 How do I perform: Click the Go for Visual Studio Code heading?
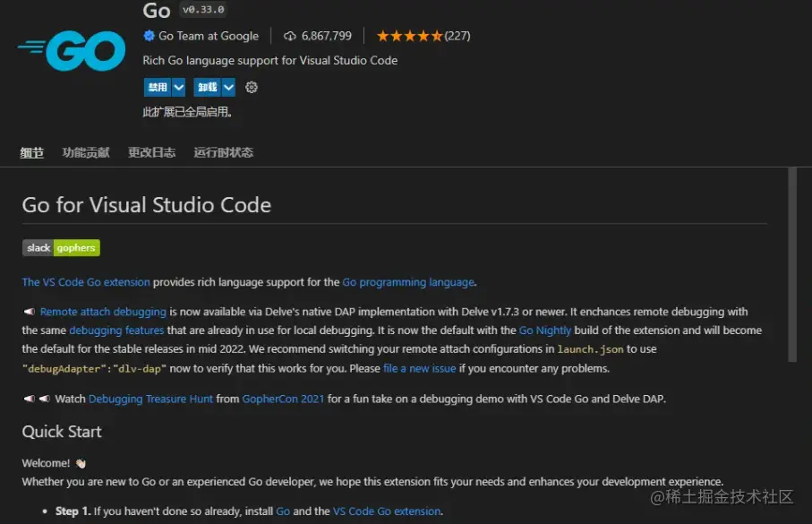pyautogui.click(x=147, y=205)
